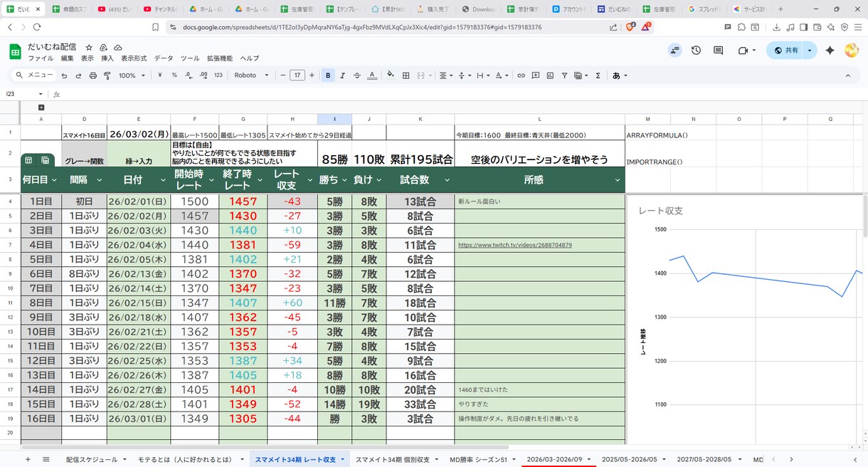Image resolution: width=868 pixels, height=467 pixels.
Task: Select the Paint format tool
Action: point(107,75)
